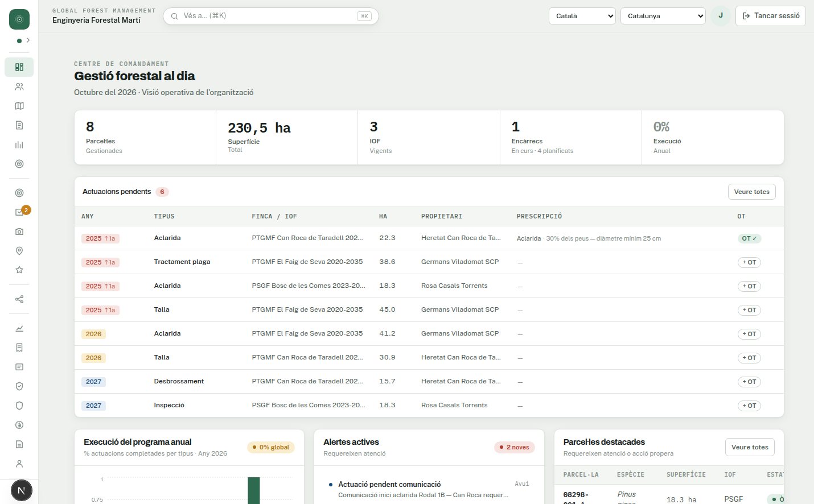Click the 8 Parcel·les Gestionades card

[x=145, y=138]
